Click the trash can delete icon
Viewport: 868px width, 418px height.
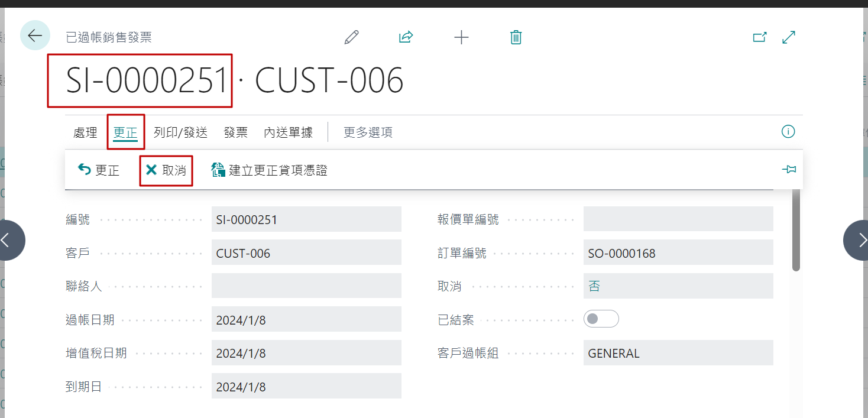click(516, 37)
